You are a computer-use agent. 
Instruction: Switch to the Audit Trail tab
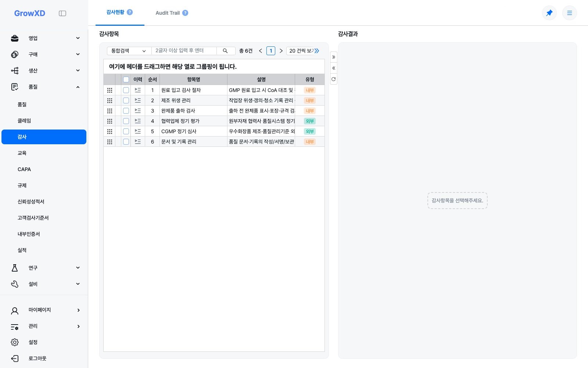[x=172, y=13]
